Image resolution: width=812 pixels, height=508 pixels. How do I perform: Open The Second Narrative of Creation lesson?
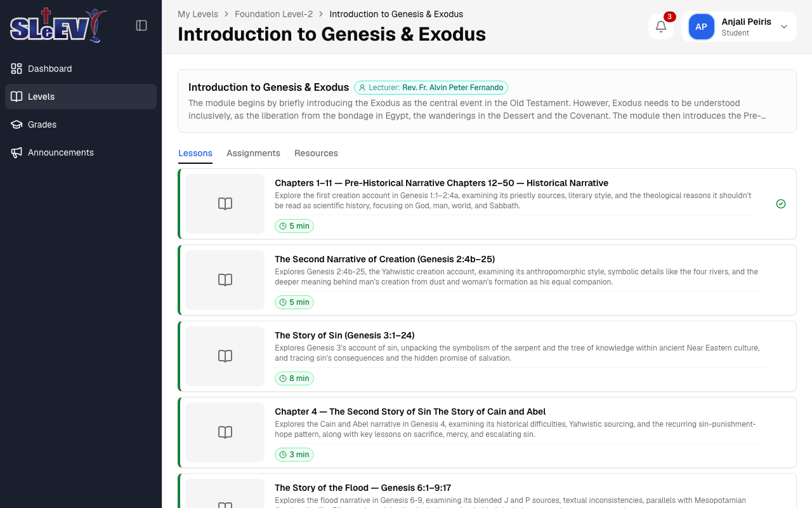tap(384, 259)
